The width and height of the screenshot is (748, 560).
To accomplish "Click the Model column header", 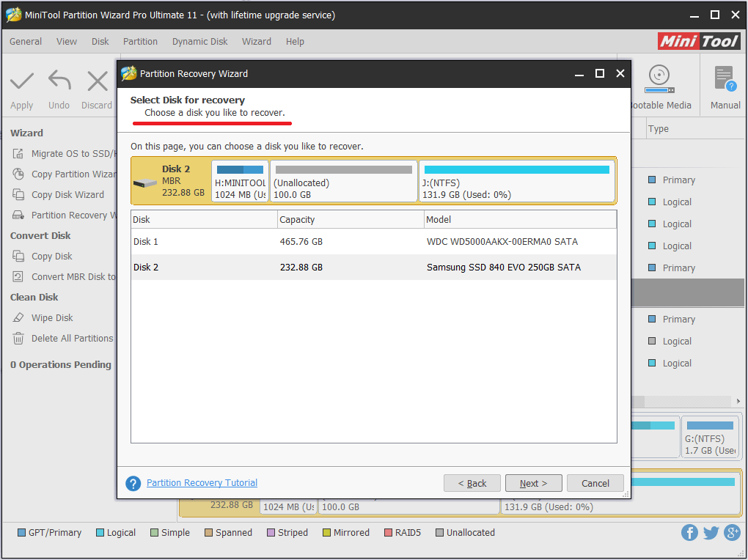I will [x=520, y=219].
